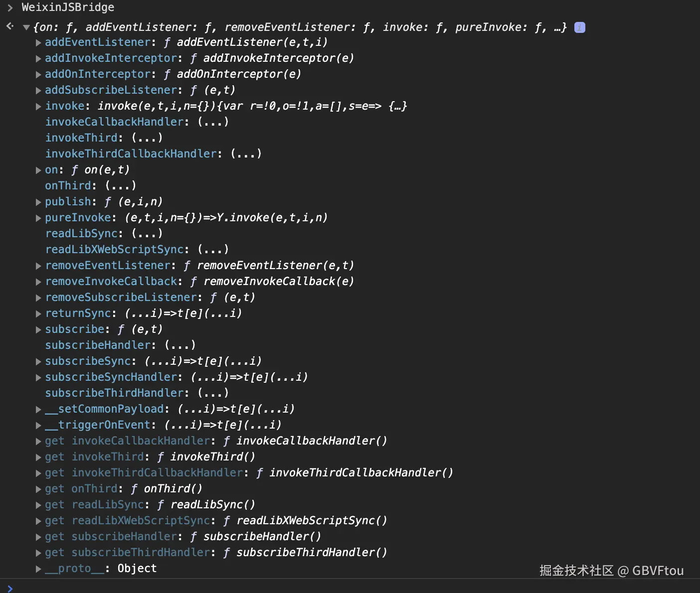Expand the __triggerOnEvent entry

point(38,426)
